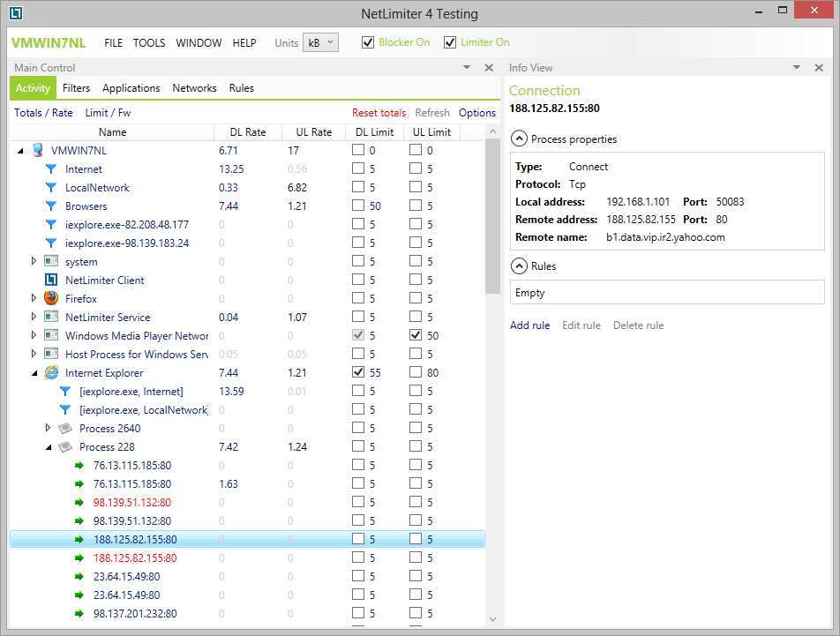Screen dimensions: 840x636
Task: Click the green arrow beside 98.137.201.232:80
Action: [x=79, y=613]
